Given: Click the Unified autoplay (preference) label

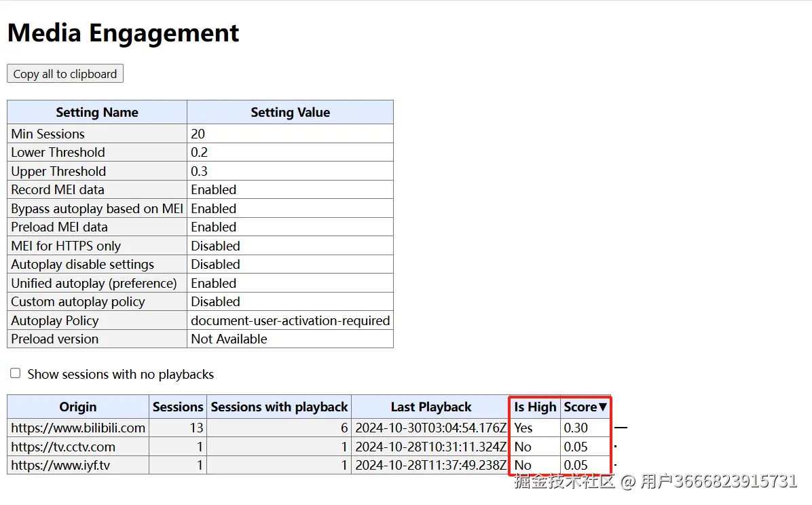Looking at the screenshot, I should tap(97, 283).
